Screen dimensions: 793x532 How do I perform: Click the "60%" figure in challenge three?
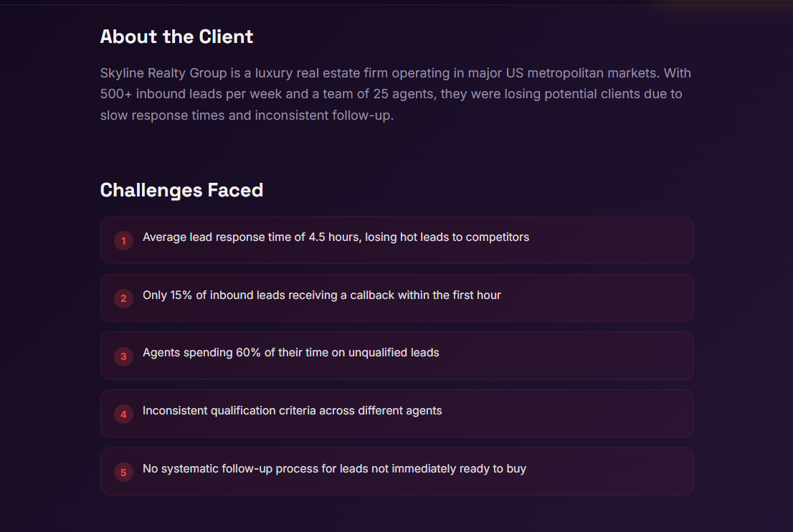coord(248,353)
